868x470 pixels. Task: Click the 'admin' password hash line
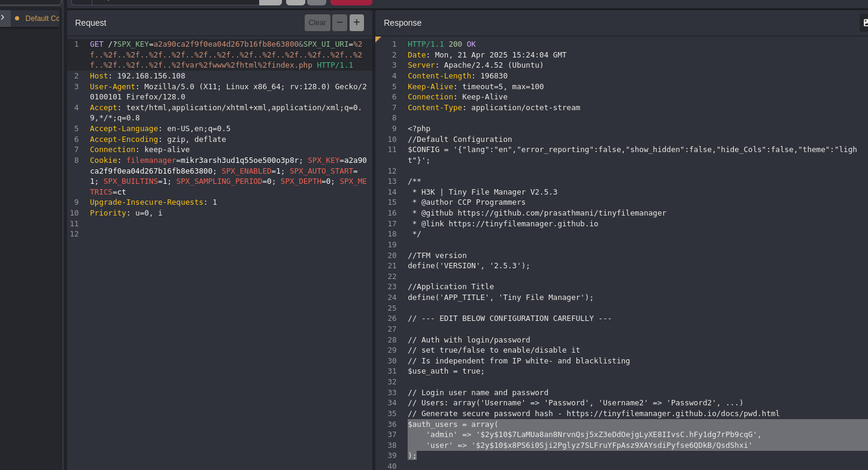[594, 435]
